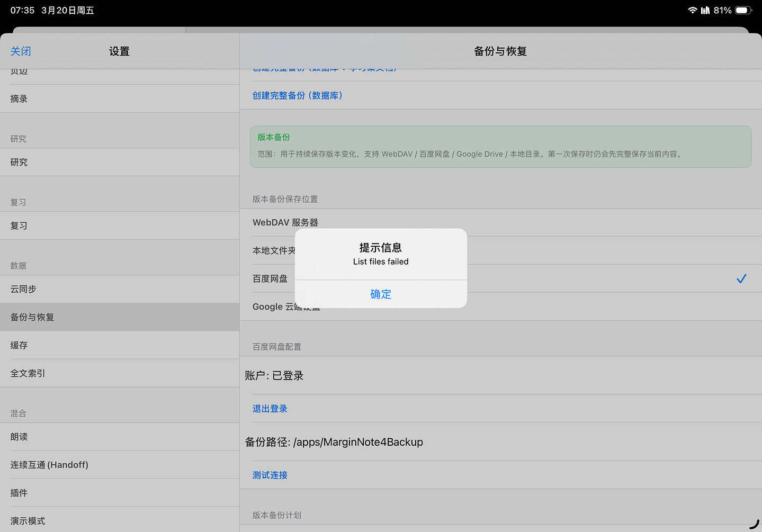762x532 pixels.
Task: Open the 云同步 settings section
Action: coord(23,289)
